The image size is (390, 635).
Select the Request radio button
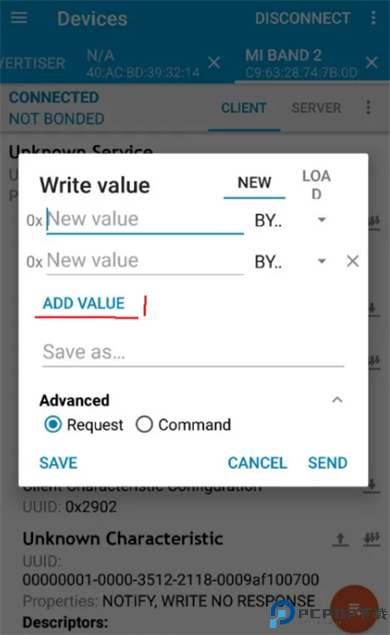(x=53, y=424)
